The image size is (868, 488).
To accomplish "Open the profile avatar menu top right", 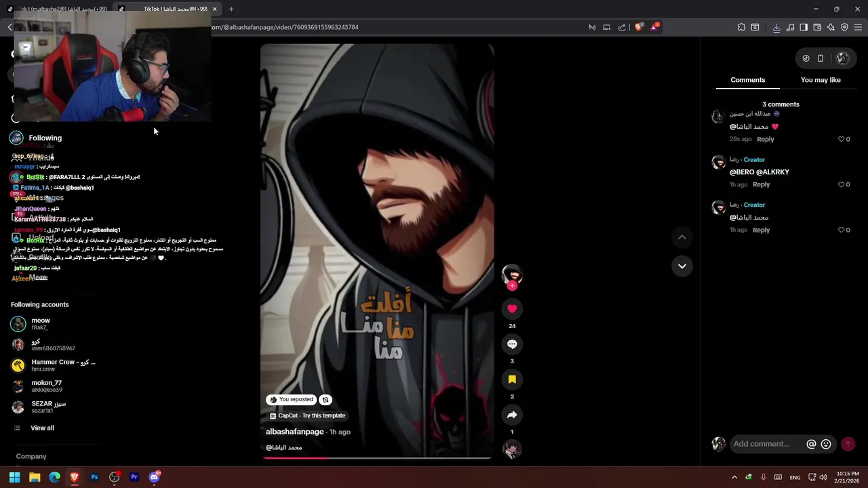I will pos(842,58).
